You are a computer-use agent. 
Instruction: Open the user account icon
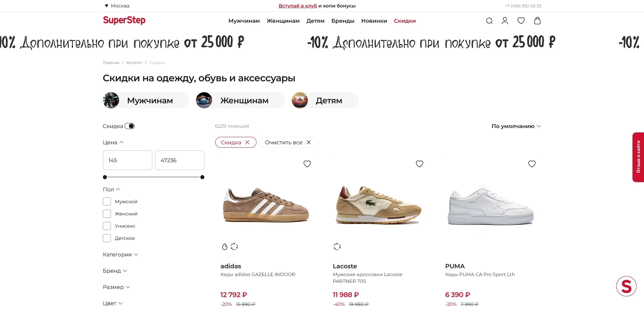tap(505, 21)
